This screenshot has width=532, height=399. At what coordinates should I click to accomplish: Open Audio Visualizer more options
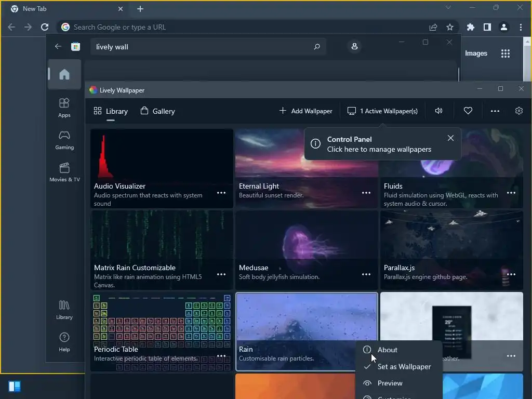click(221, 193)
